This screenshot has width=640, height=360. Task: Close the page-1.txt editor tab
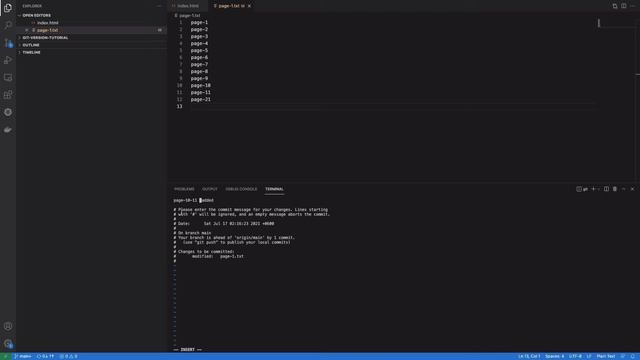coord(249,6)
